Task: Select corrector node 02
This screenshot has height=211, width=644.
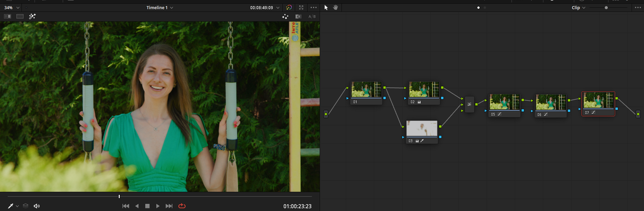Action: coord(424,93)
